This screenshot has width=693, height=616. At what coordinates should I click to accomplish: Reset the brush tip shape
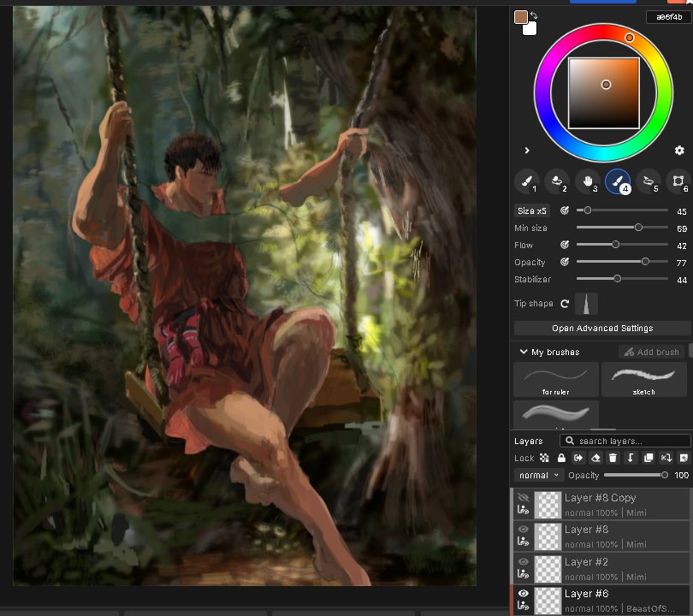click(x=565, y=304)
